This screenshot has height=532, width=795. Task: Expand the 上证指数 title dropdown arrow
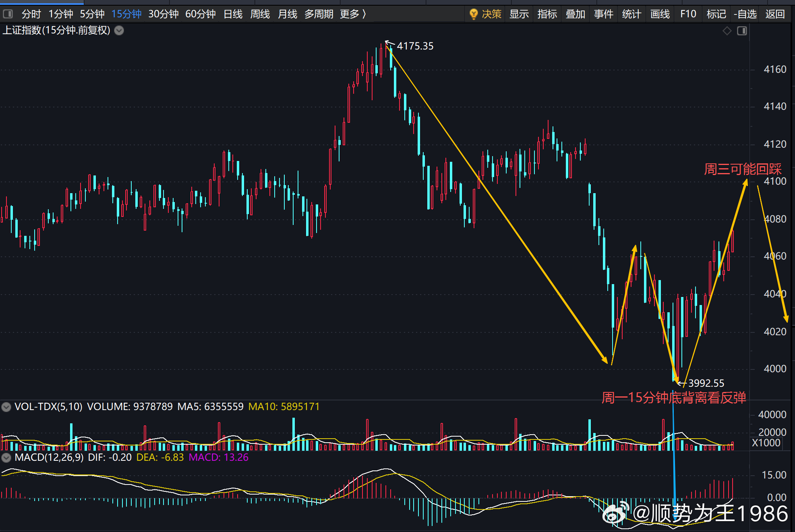coord(119,31)
